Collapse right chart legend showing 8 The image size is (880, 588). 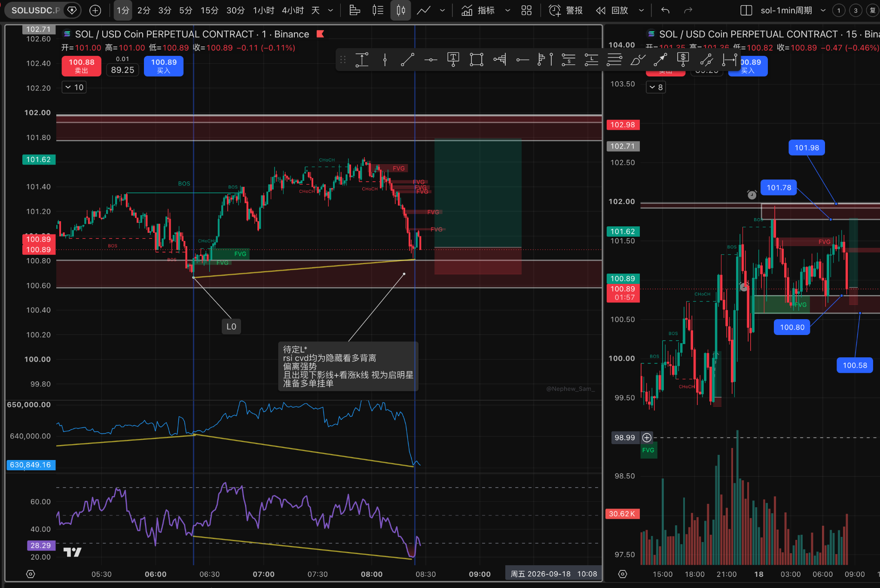pos(656,87)
